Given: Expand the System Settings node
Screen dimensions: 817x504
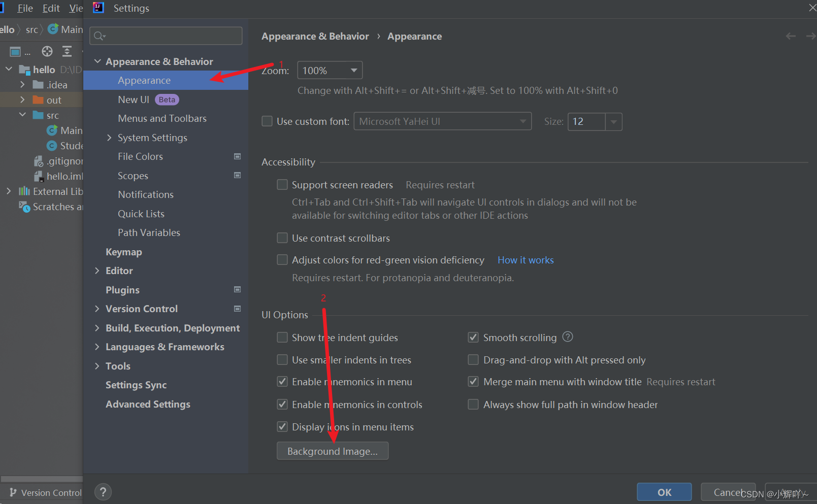Looking at the screenshot, I should (x=109, y=138).
